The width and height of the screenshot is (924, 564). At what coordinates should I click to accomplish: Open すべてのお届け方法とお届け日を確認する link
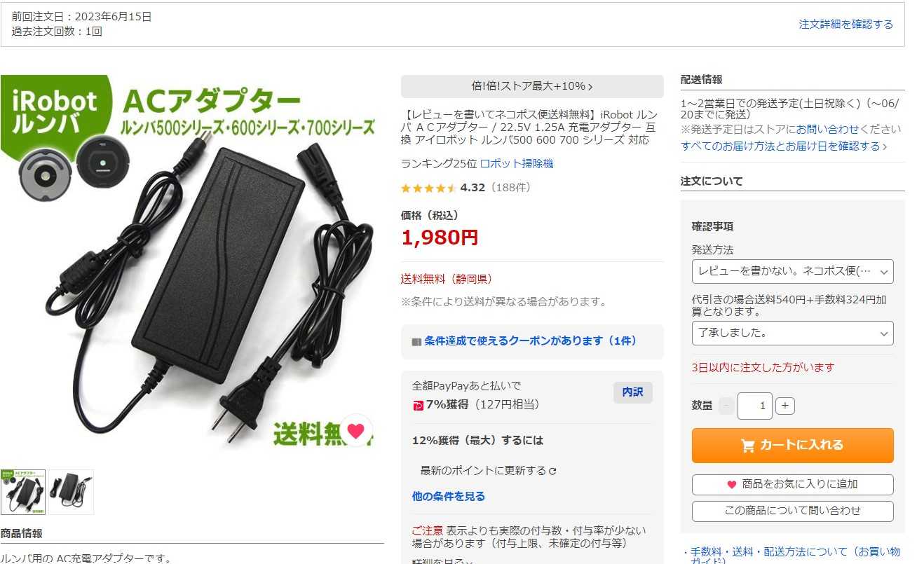click(784, 146)
